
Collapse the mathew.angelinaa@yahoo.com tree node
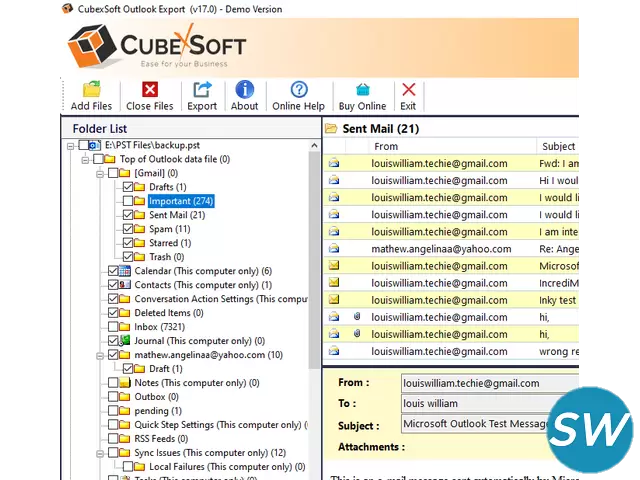pyautogui.click(x=100, y=355)
